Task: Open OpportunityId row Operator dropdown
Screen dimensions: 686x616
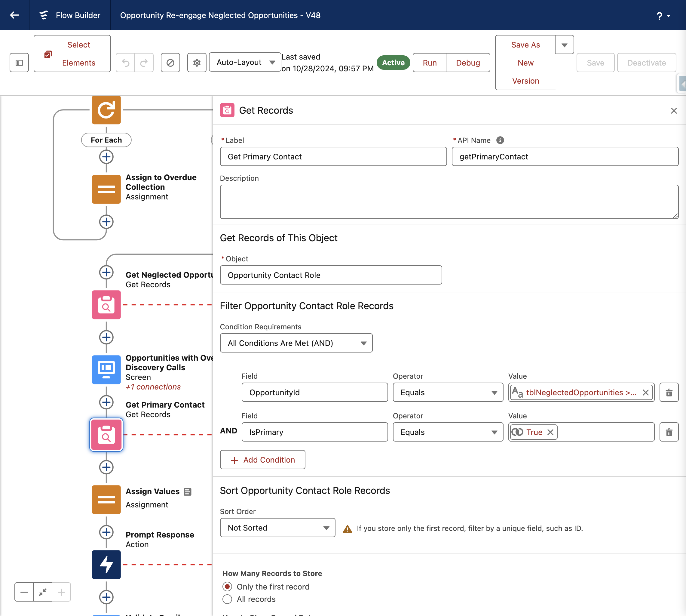Action: coord(448,393)
